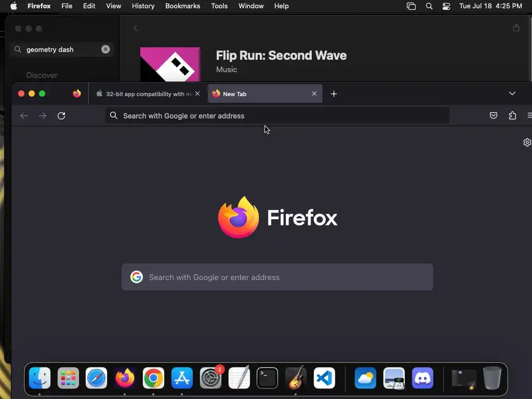Click the App Store geometry dash search field
Image resolution: width=532 pixels, height=399 pixels.
point(61,49)
